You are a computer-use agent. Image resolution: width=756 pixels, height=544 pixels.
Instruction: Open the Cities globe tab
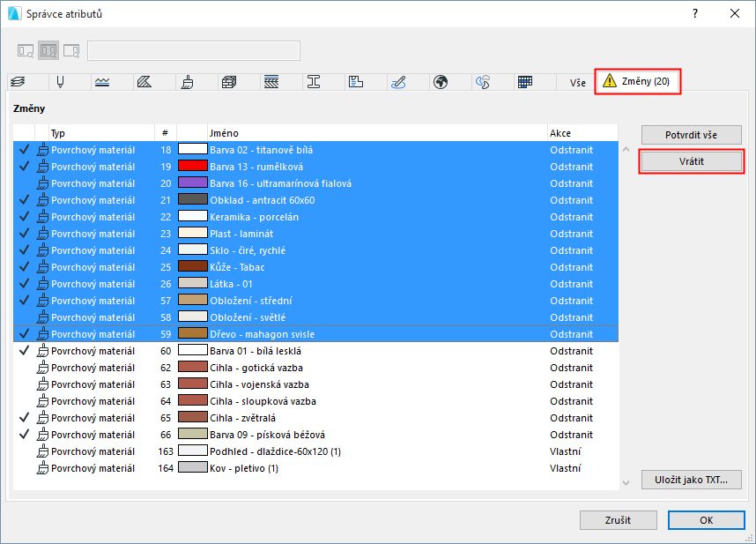(441, 82)
